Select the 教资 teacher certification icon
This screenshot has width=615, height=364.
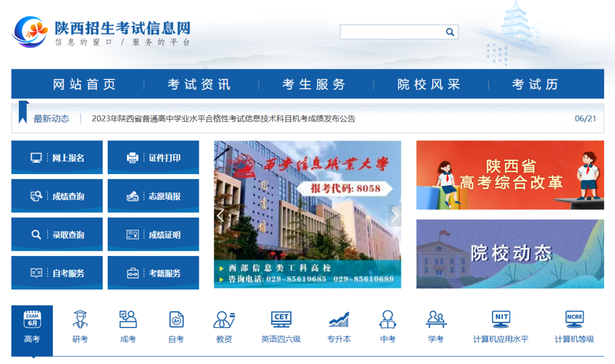point(224,320)
